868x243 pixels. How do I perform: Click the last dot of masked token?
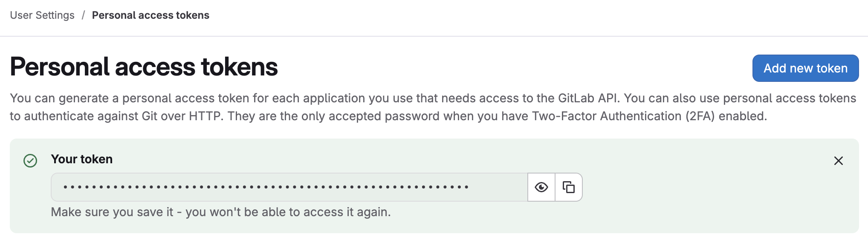point(467,187)
